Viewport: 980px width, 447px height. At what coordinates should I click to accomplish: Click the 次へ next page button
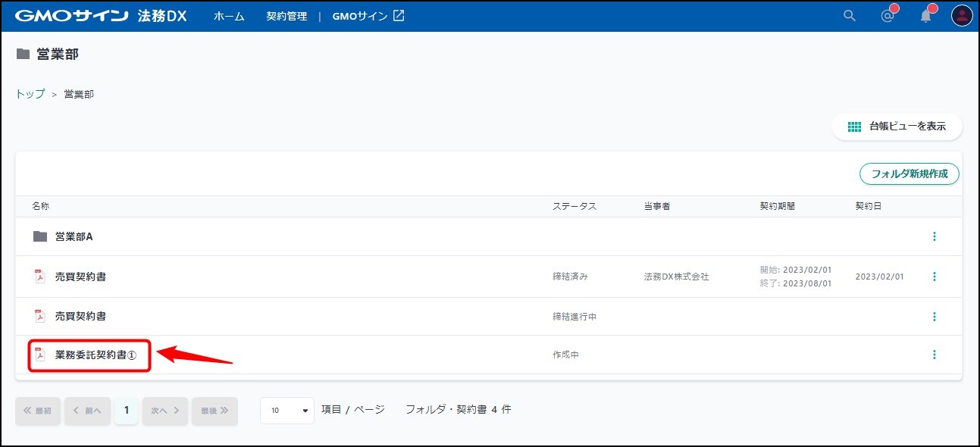[x=164, y=410]
